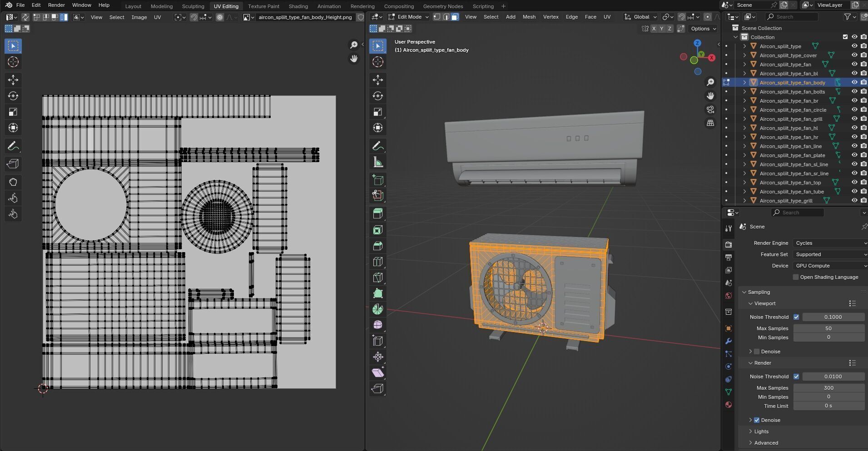The image size is (868, 451).
Task: Click the Scene name field in top bar
Action: click(751, 5)
